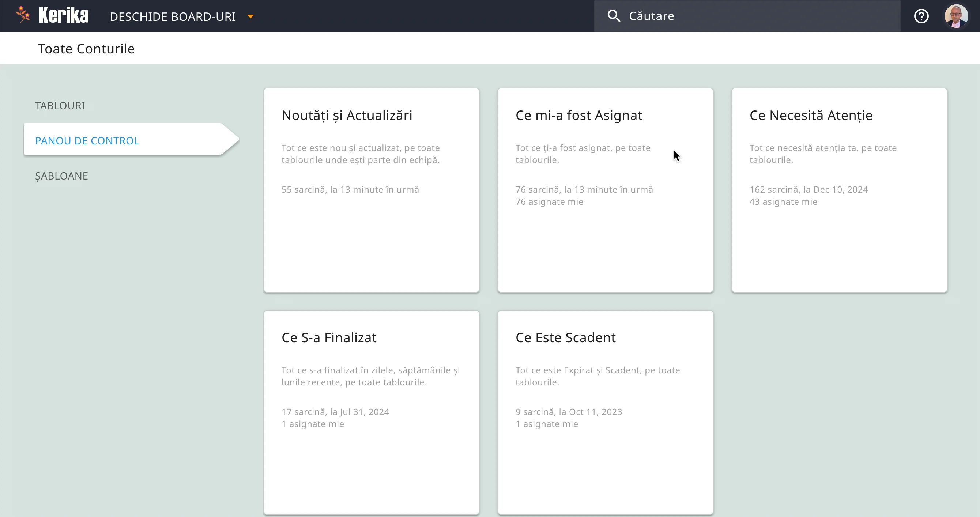Expand the orange dropdown arrow beside DESCHIDE BOARD-URI
This screenshot has width=980, height=517.
[250, 16]
